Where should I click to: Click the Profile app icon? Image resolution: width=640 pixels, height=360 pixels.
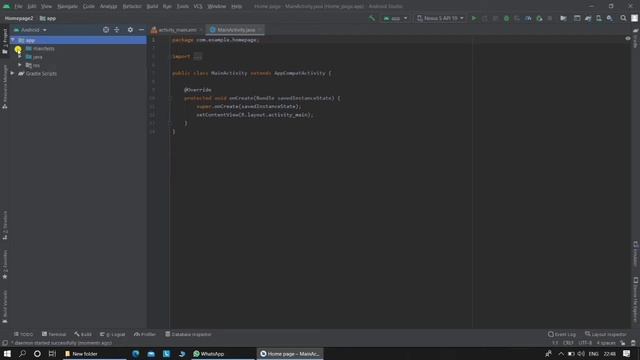point(528,18)
